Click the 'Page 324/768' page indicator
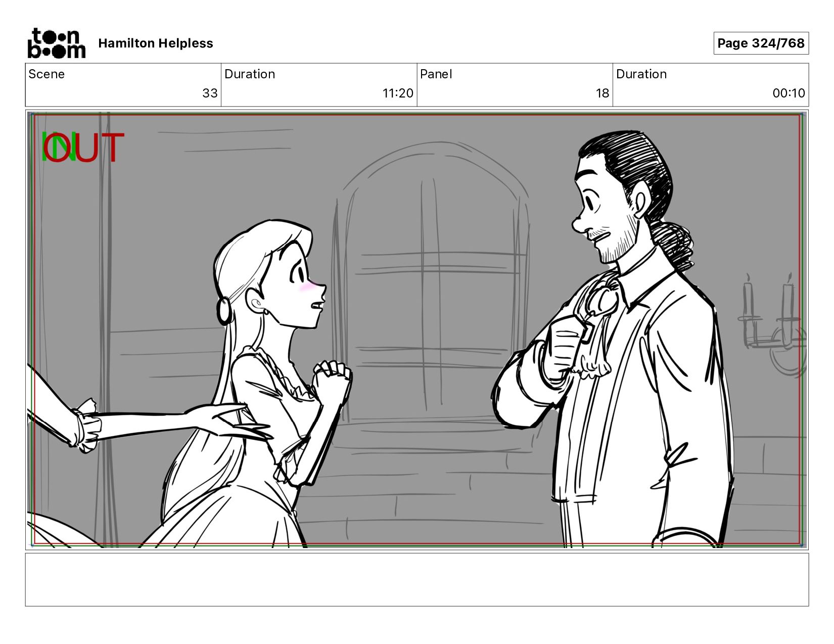Screen dimensions: 834x644 [x=761, y=43]
